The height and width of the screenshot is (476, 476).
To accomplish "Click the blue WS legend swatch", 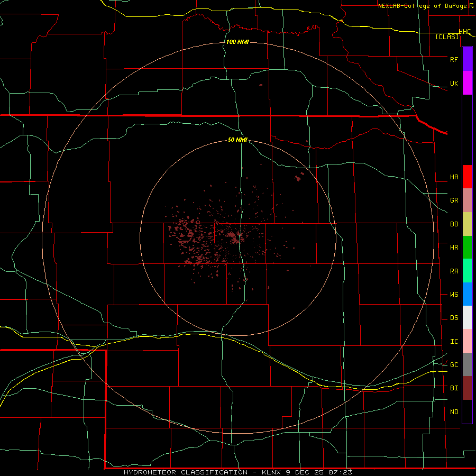I will 467,294.
